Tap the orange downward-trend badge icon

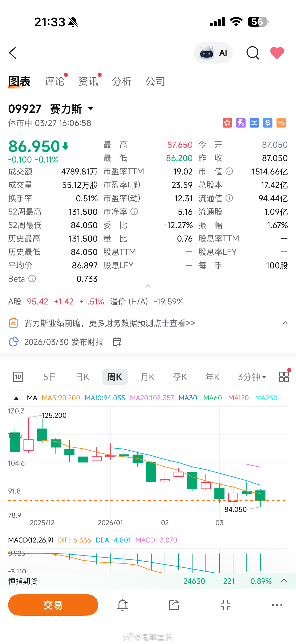(x=281, y=123)
